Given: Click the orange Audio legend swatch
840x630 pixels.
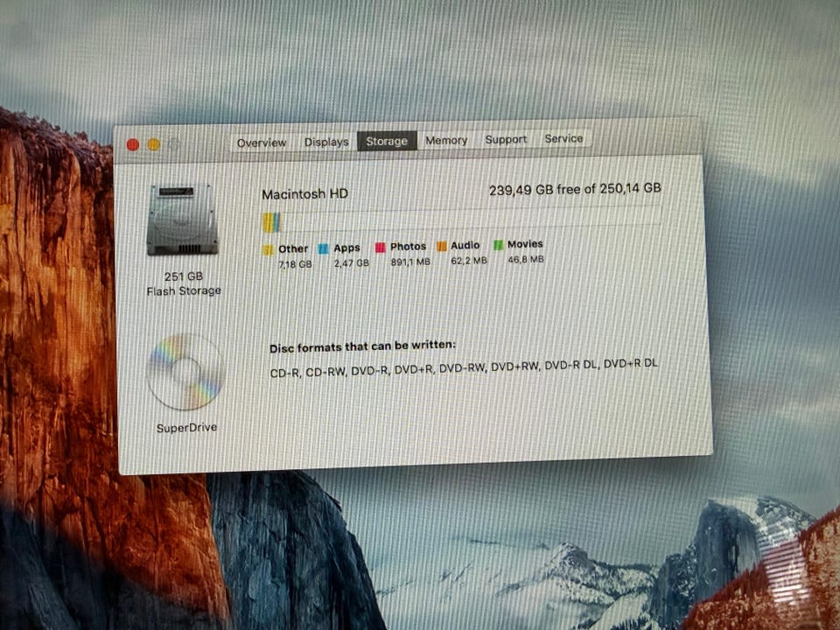Looking at the screenshot, I should tap(441, 246).
